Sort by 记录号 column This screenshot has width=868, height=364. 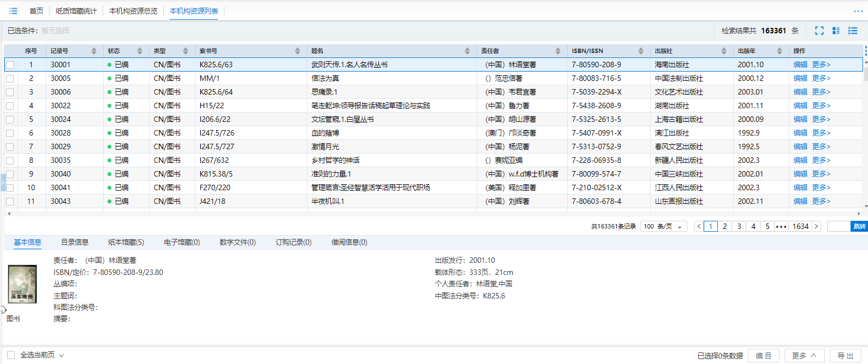point(94,51)
